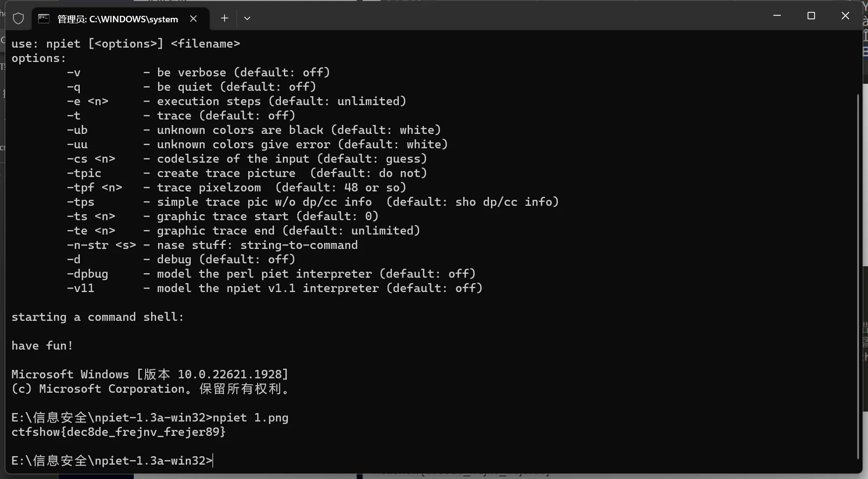Viewport: 868px width, 479px height.
Task: Click the command prompt icon in the tab
Action: tap(44, 19)
